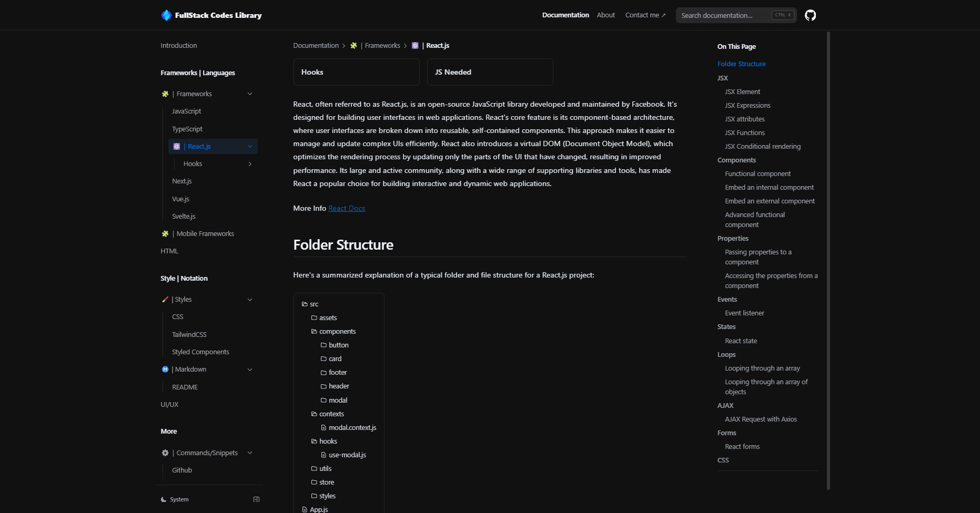This screenshot has height=513, width=980.
Task: Collapse the hooks folder in tree
Action: coord(324,442)
